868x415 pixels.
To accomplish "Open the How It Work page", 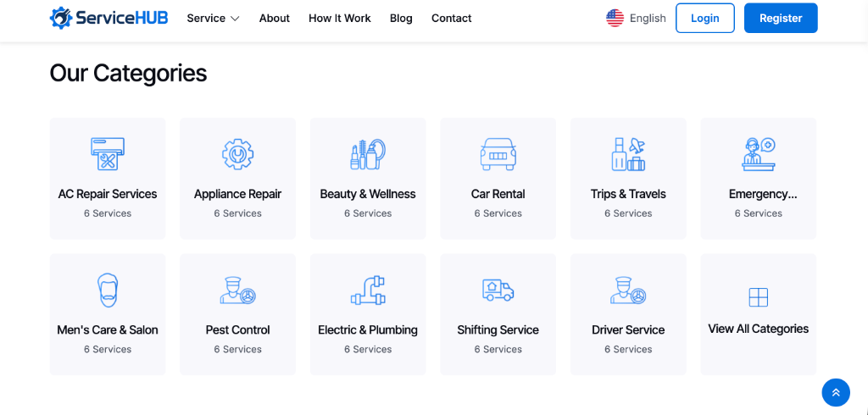I will [340, 19].
